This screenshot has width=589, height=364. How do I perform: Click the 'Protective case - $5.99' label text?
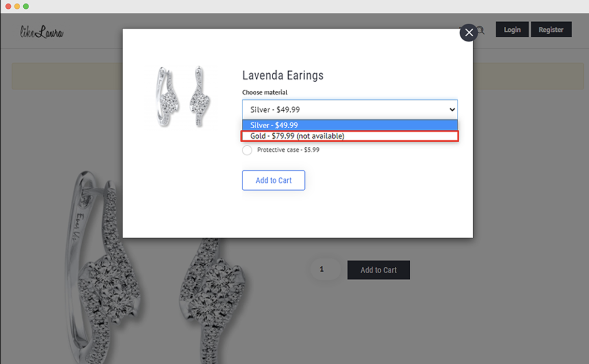tap(288, 150)
